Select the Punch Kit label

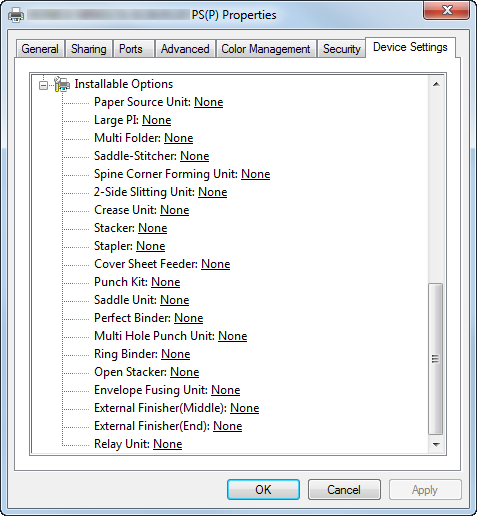[x=121, y=282]
